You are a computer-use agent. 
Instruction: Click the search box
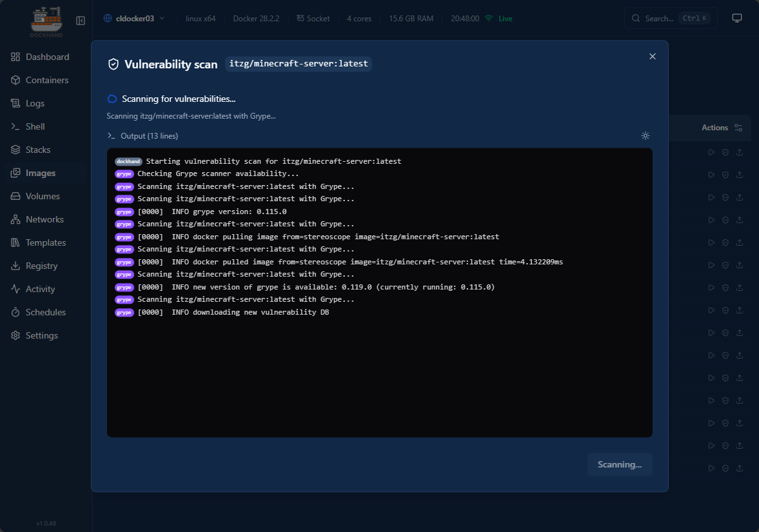(x=671, y=19)
